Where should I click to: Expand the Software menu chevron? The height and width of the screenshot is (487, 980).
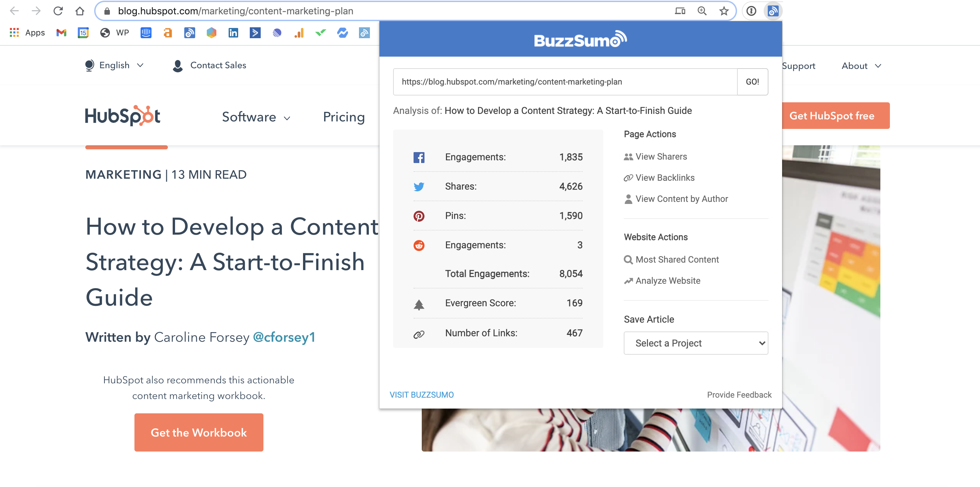[x=287, y=118]
